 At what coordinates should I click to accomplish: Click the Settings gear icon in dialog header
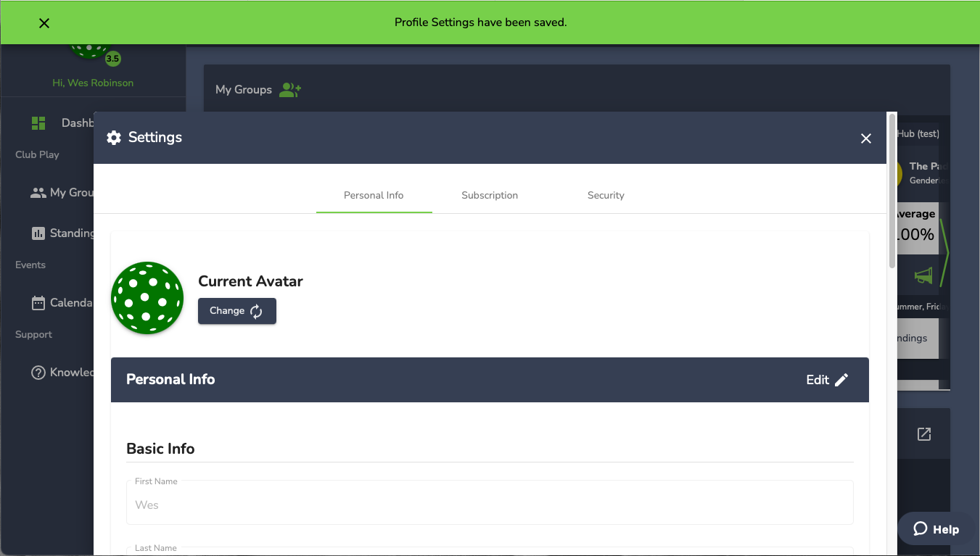114,138
